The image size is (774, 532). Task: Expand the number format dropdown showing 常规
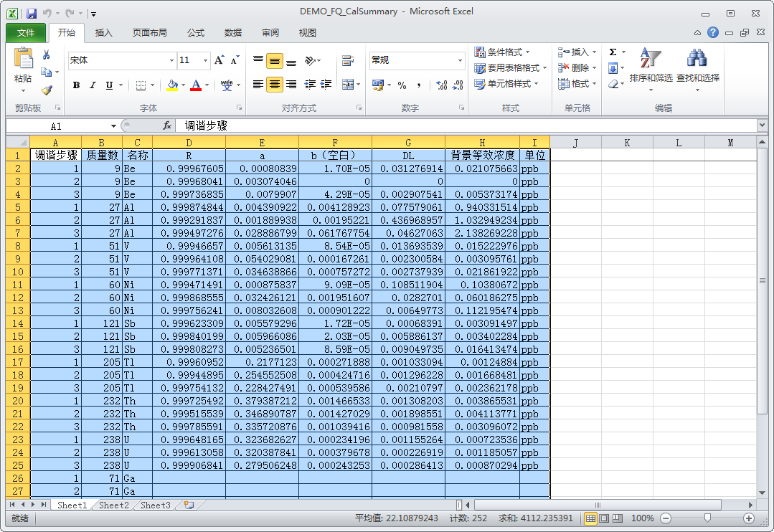coord(460,60)
